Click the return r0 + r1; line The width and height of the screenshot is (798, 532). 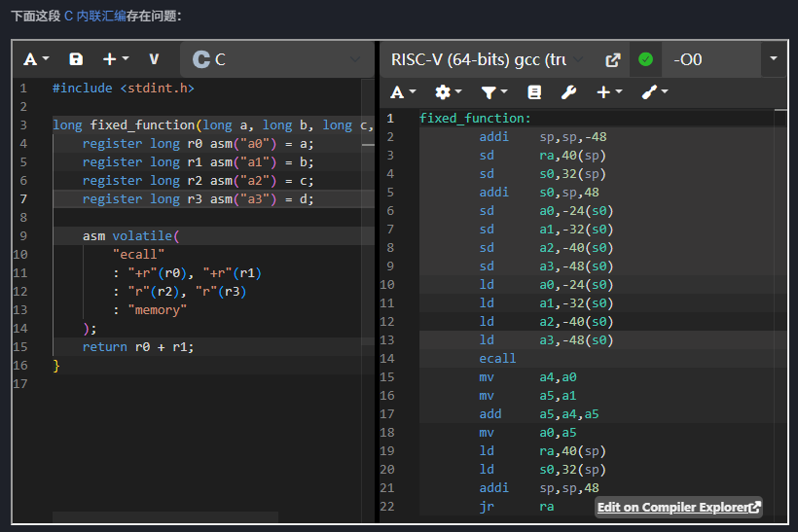[138, 347]
